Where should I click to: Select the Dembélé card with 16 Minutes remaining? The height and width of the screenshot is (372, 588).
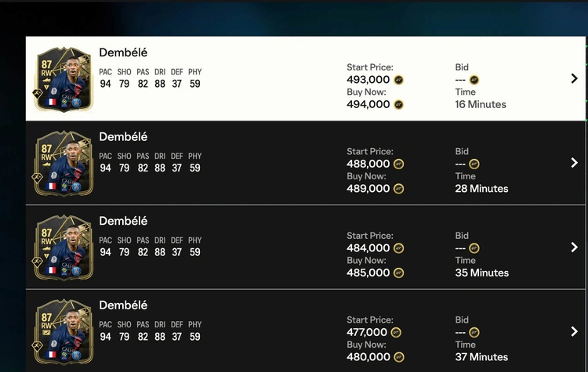point(64,79)
